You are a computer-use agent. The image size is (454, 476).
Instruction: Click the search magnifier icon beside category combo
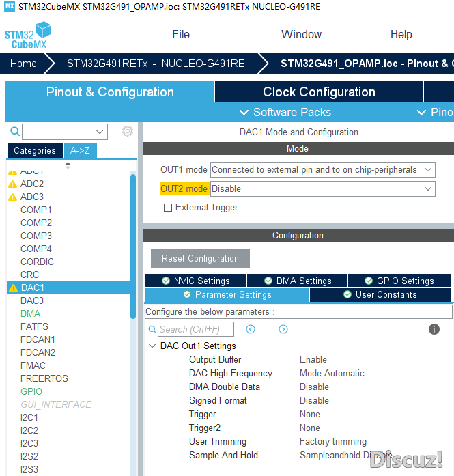coord(15,131)
